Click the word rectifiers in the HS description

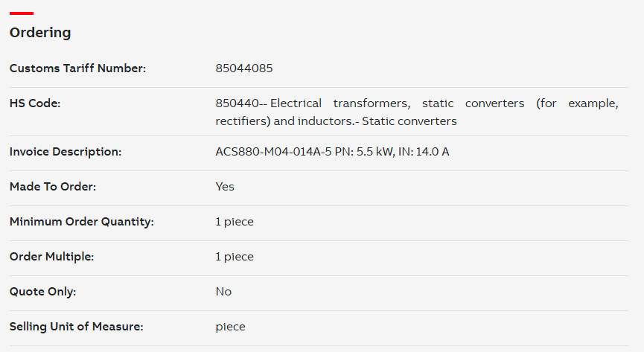241,121
